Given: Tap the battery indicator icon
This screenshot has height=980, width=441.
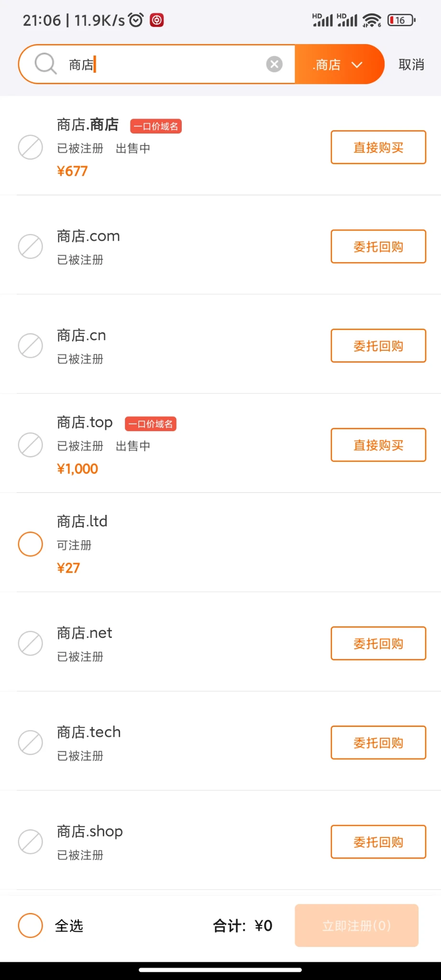Looking at the screenshot, I should coord(401,20).
